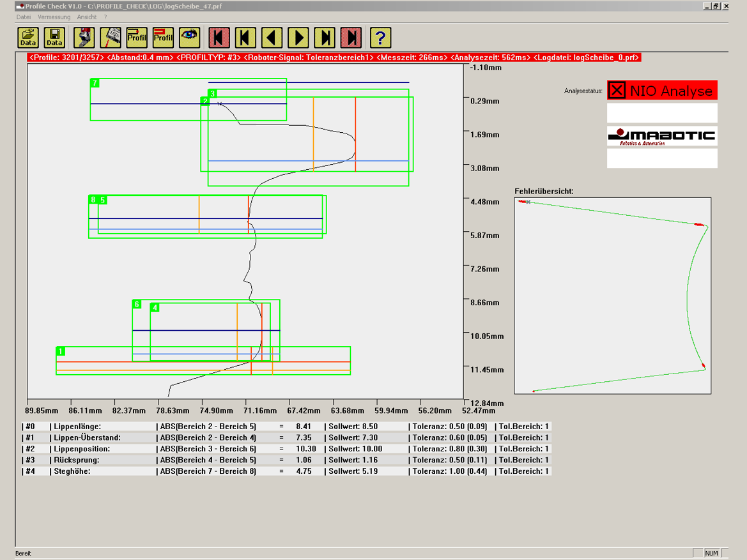Click the first Profil toolbar button
Image resolution: width=747 pixels, height=560 pixels.
[137, 38]
